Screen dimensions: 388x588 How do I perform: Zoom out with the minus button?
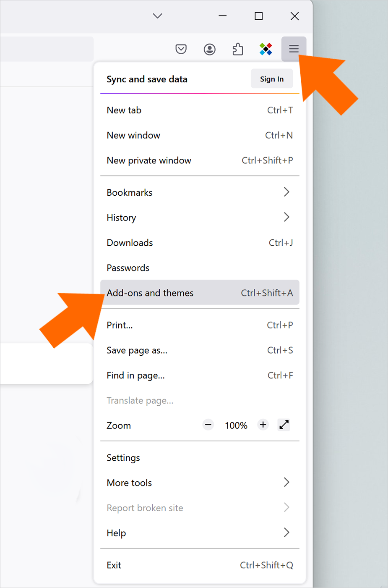point(208,425)
